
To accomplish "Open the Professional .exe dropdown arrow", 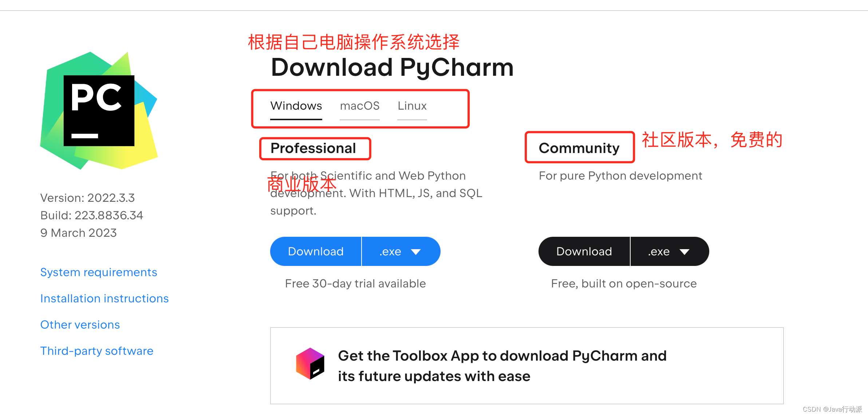I will (x=416, y=252).
